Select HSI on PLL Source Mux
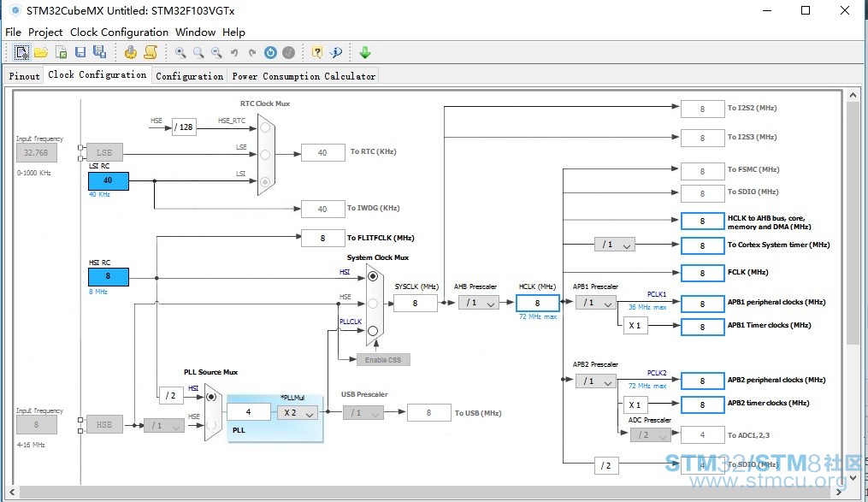Screen dimensions: 868x502 (x=211, y=397)
